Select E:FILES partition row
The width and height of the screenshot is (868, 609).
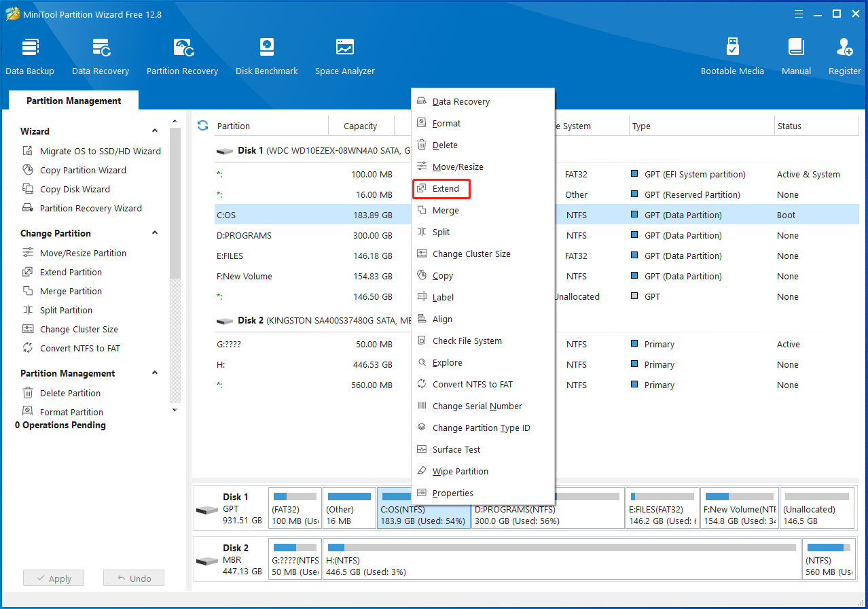[x=537, y=256]
